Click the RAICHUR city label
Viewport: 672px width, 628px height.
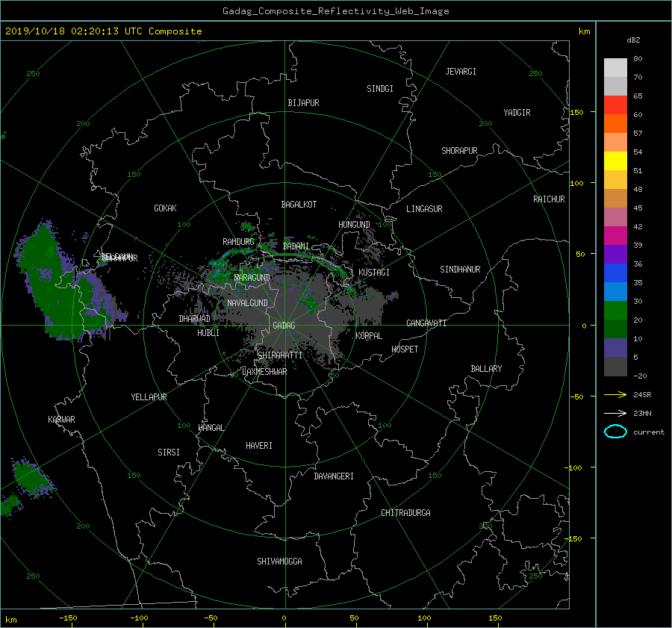[x=549, y=199]
